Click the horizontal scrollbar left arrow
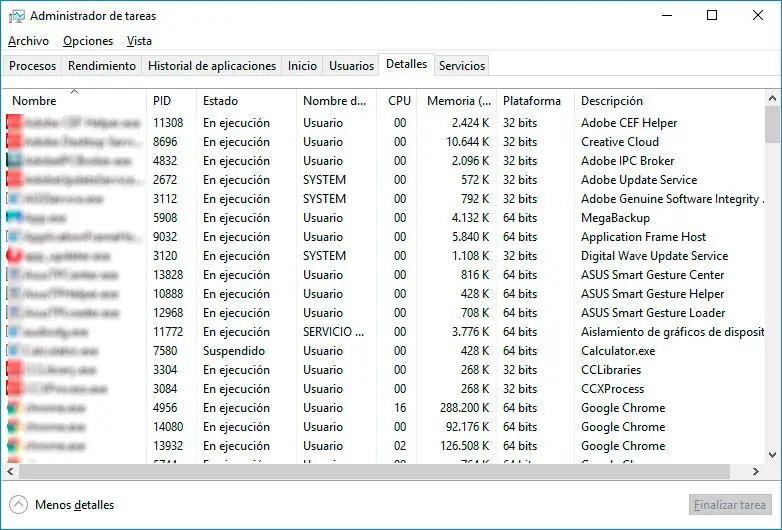This screenshot has height=530, width=782. pos(10,471)
